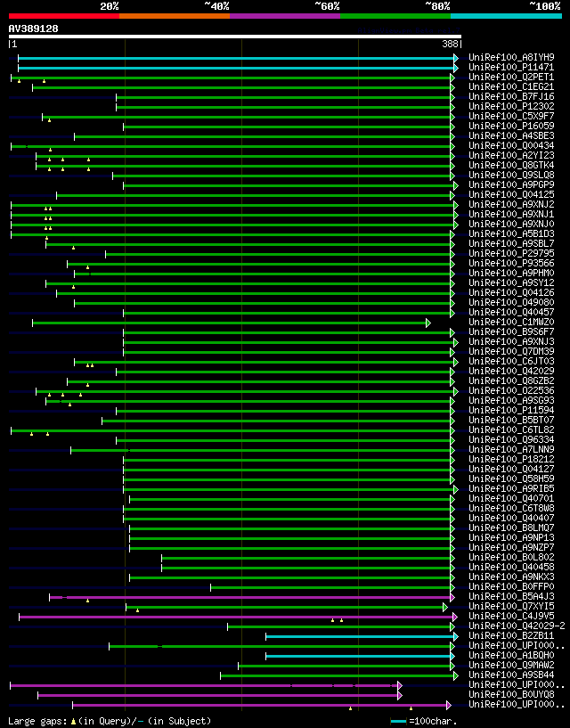Open hit UniRef100_A8IYH9
The width and height of the screenshot is (570, 728).
coord(511,58)
